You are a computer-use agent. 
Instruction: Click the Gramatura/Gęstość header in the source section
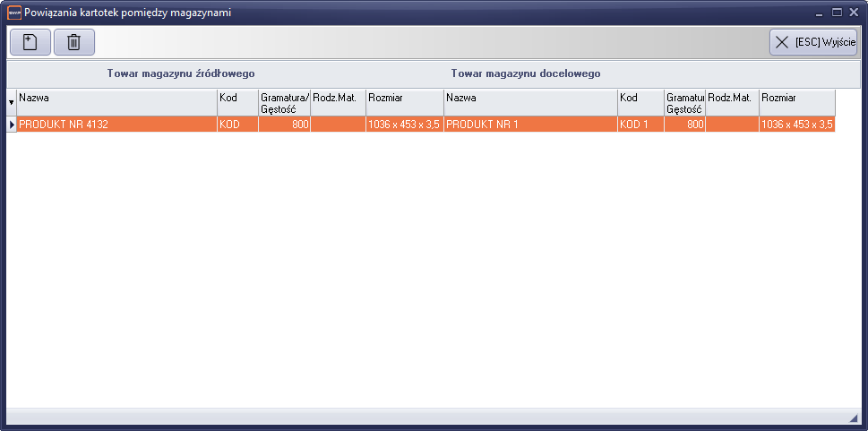(x=284, y=102)
